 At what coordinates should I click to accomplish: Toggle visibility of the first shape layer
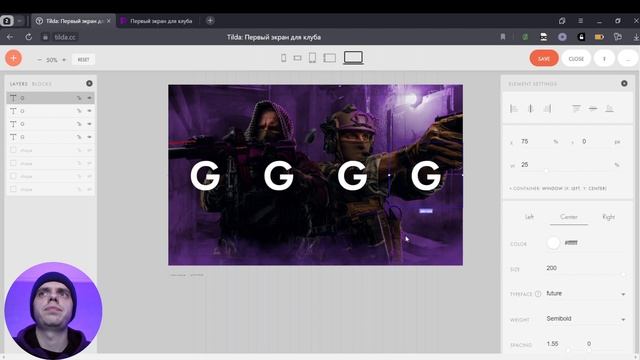coord(89,150)
